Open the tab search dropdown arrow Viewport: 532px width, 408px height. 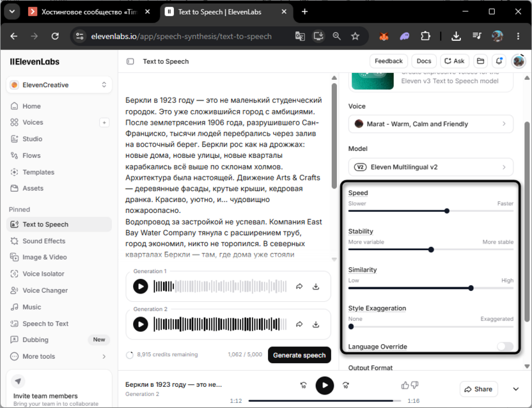(12, 12)
